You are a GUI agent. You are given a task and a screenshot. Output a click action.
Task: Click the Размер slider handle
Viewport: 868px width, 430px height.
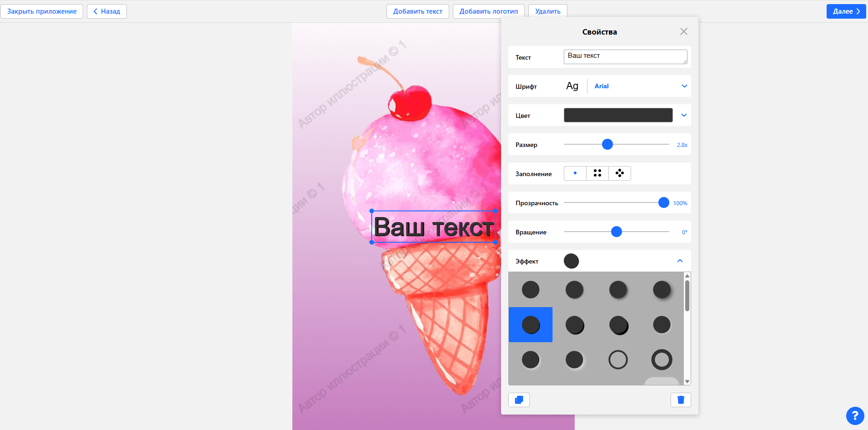point(607,144)
